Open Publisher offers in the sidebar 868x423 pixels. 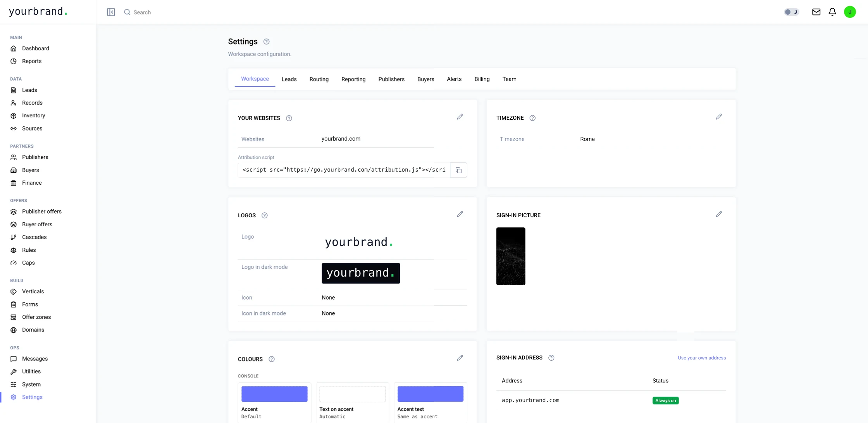click(41, 211)
